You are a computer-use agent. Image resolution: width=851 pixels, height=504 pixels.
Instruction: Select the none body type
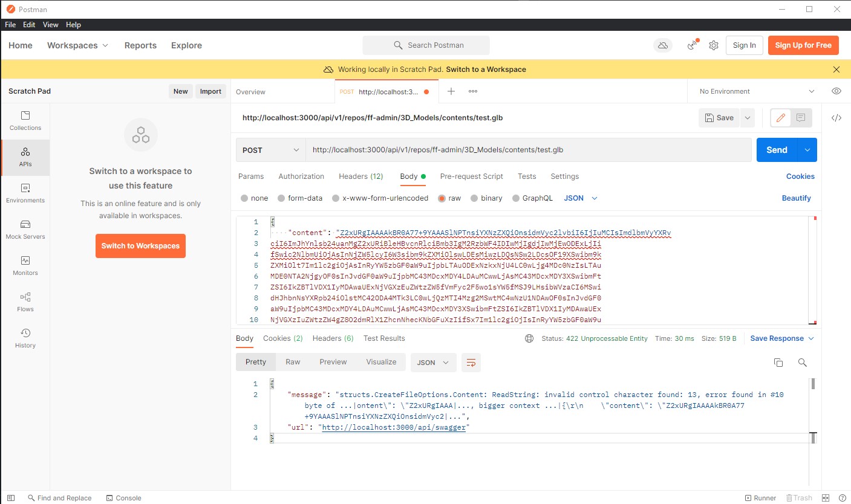tap(254, 198)
